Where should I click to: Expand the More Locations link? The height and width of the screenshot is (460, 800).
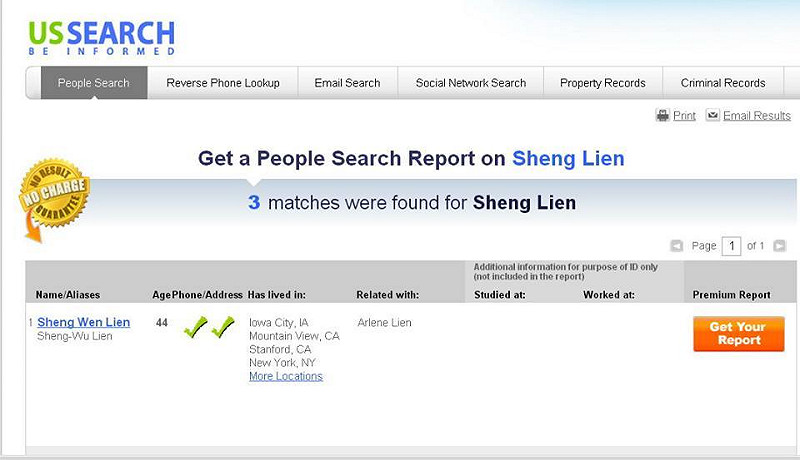pyautogui.click(x=286, y=376)
